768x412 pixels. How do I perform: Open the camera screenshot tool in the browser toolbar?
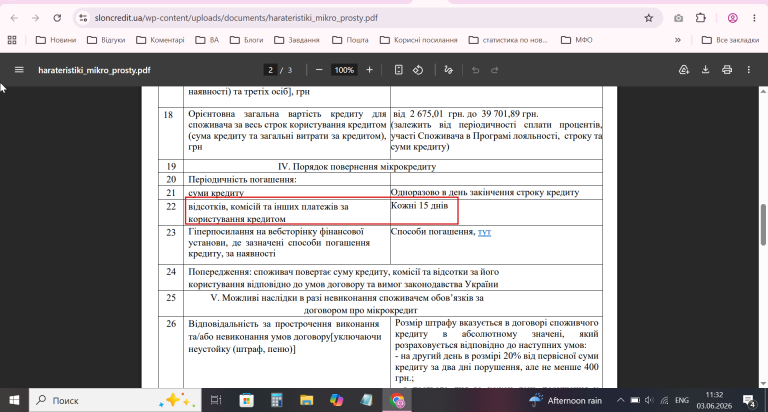[678, 18]
